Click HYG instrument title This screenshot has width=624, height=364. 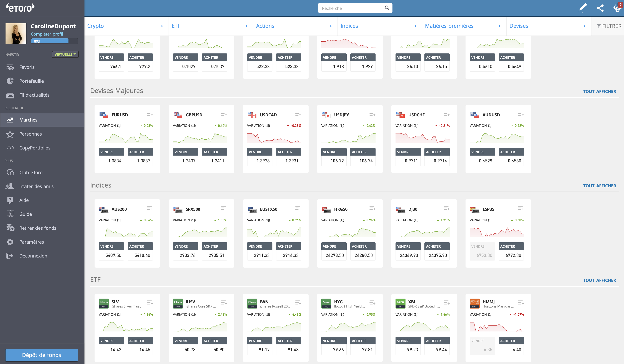338,302
